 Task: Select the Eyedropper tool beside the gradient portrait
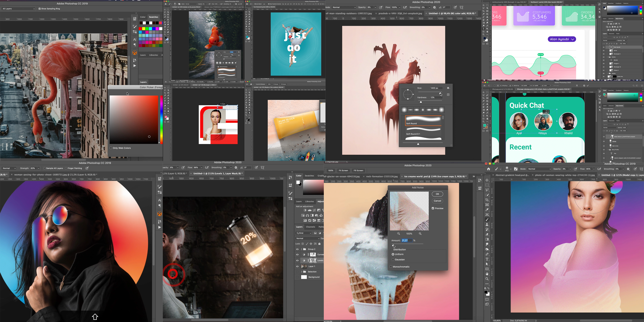[487, 210]
